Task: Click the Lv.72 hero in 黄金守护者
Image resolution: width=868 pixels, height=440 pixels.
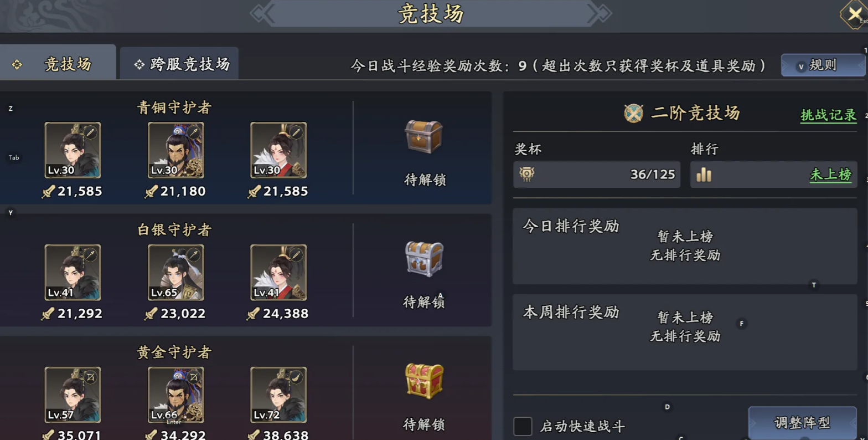Action: click(x=278, y=395)
